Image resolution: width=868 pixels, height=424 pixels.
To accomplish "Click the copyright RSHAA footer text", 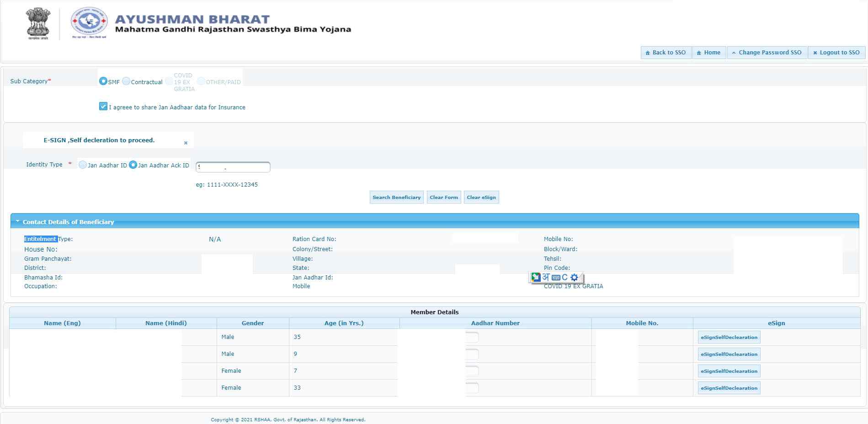I will coord(288,419).
